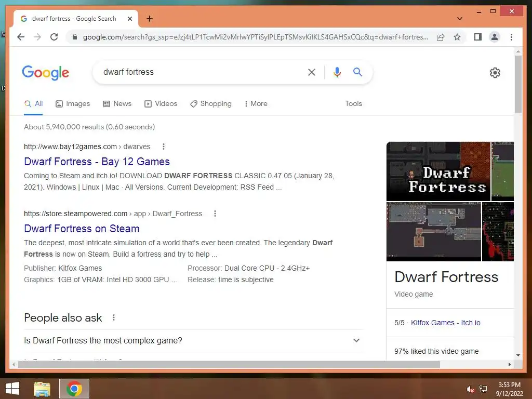Expand Is Dwarf Fortress the most complex game
Image resolution: width=532 pixels, height=399 pixels.
pyautogui.click(x=193, y=340)
